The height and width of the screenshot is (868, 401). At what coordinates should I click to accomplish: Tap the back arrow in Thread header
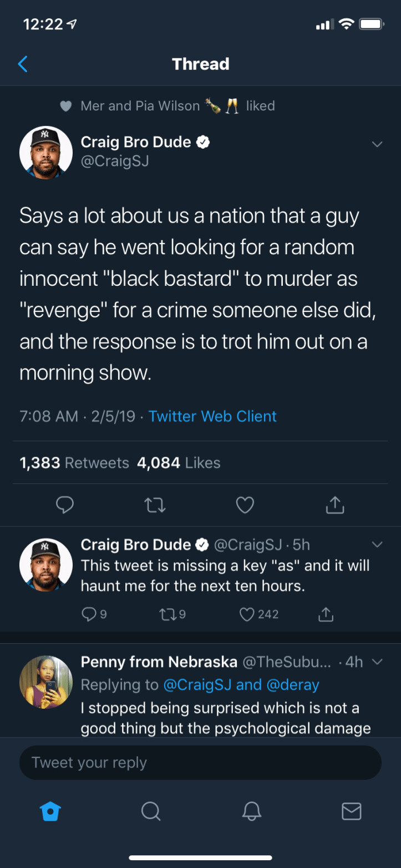point(23,64)
